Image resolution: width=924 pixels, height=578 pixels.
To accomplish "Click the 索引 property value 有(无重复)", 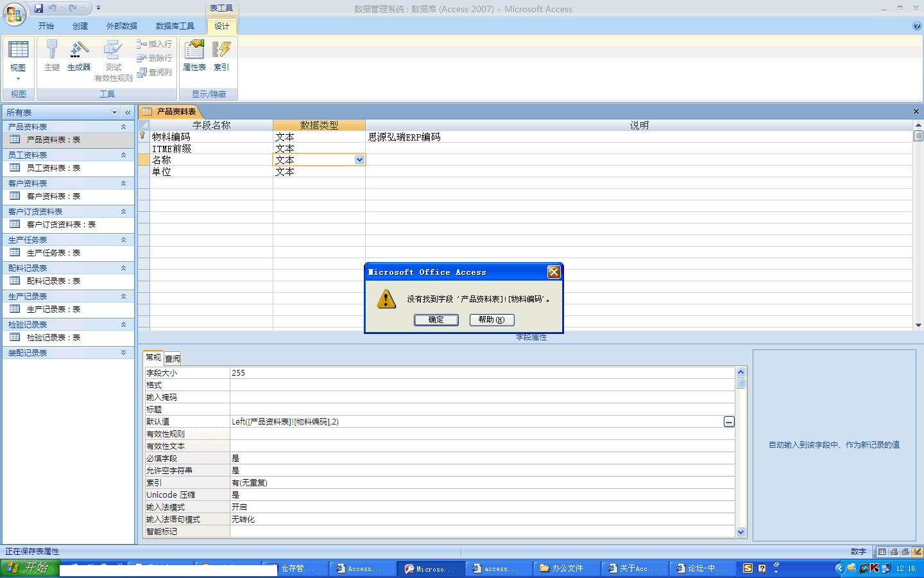I will (x=482, y=483).
